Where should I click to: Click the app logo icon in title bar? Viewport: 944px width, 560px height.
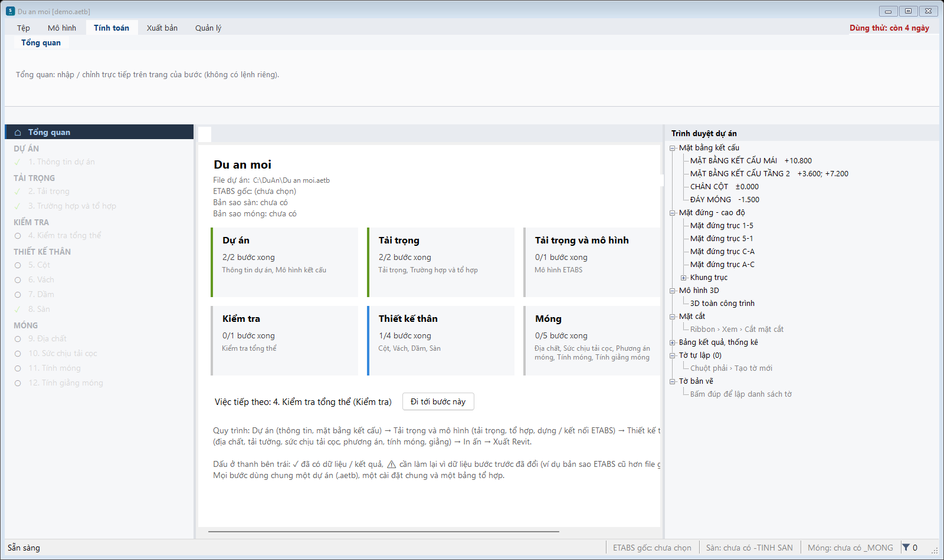10,11
